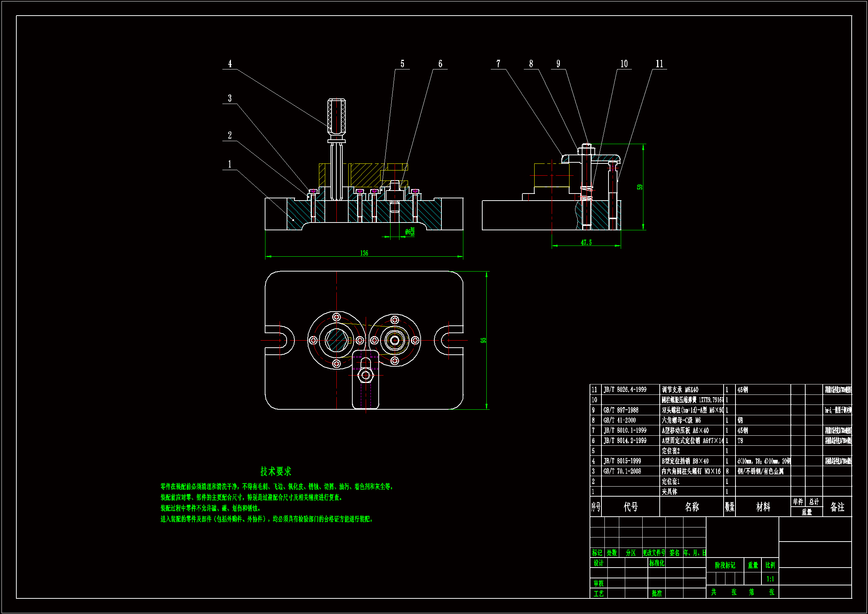The width and height of the screenshot is (868, 614).
Task: Click the 设计 label in title block
Action: [x=598, y=563]
